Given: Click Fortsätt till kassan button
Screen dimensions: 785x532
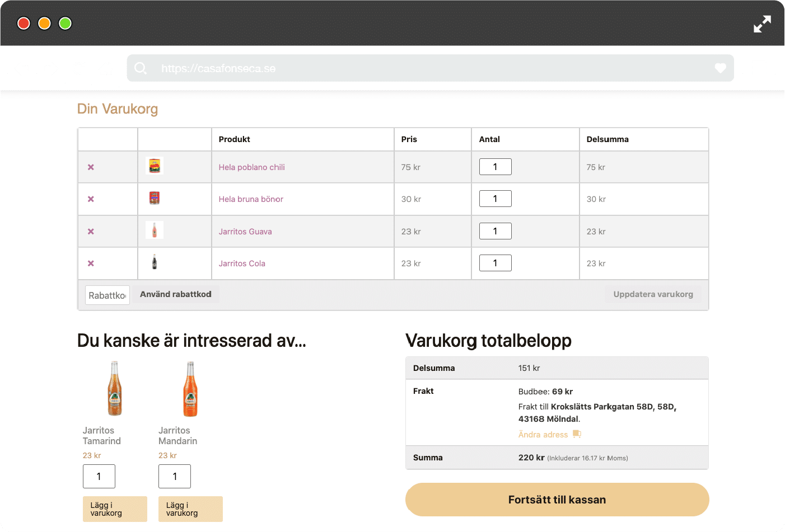Looking at the screenshot, I should point(557,500).
